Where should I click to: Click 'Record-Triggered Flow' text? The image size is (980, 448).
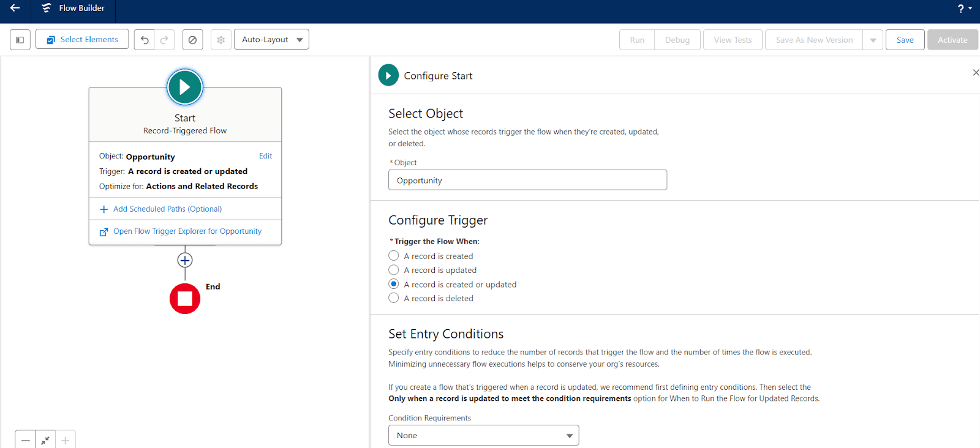[x=185, y=130]
